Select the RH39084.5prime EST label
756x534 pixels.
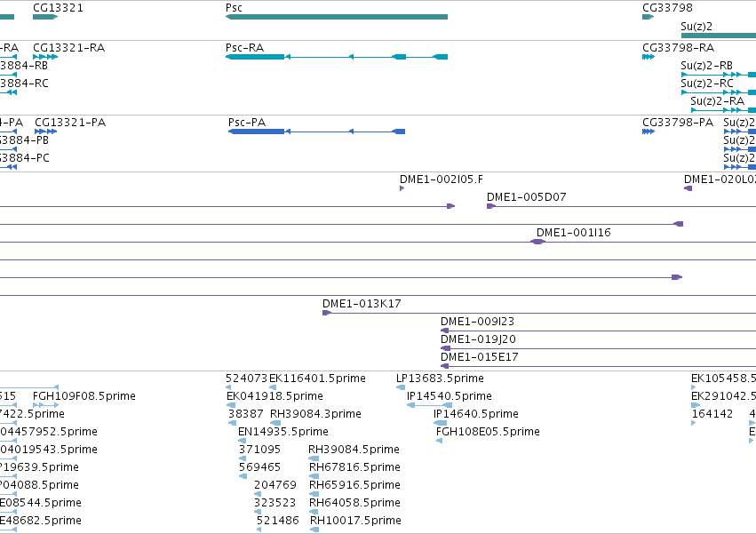click(x=354, y=449)
